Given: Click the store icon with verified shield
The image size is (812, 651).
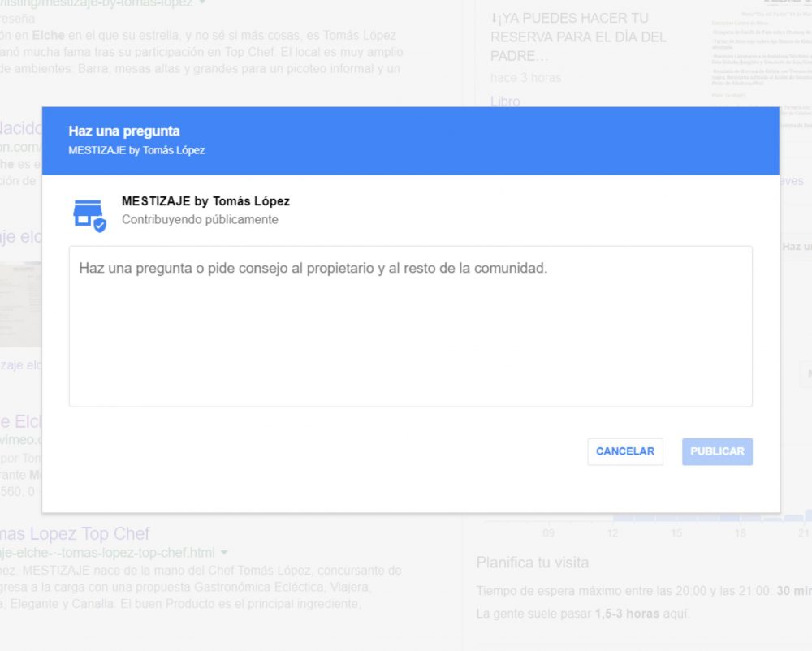Looking at the screenshot, I should 89,215.
